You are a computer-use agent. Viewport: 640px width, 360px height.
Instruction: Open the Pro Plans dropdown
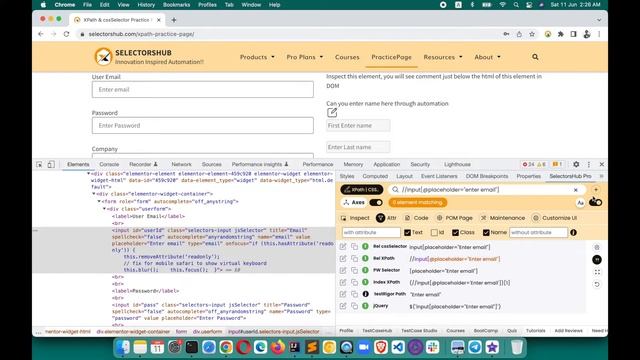[x=304, y=57]
